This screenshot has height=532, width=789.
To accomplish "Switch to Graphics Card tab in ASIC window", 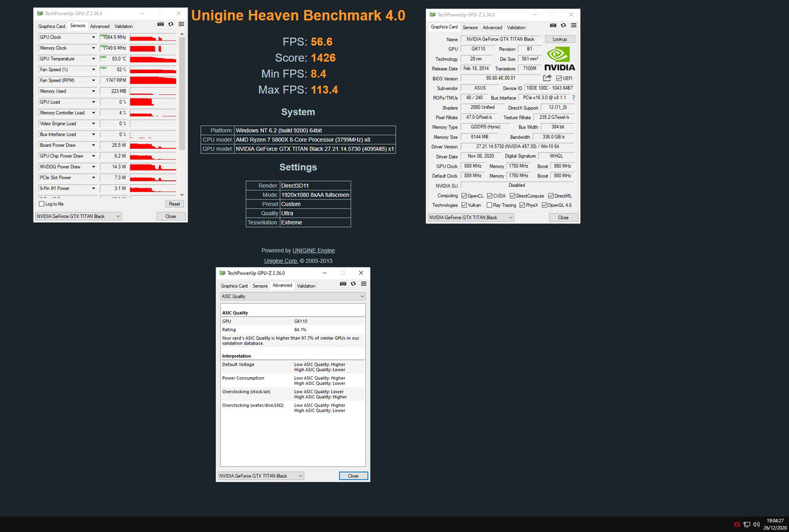I will click(x=234, y=285).
